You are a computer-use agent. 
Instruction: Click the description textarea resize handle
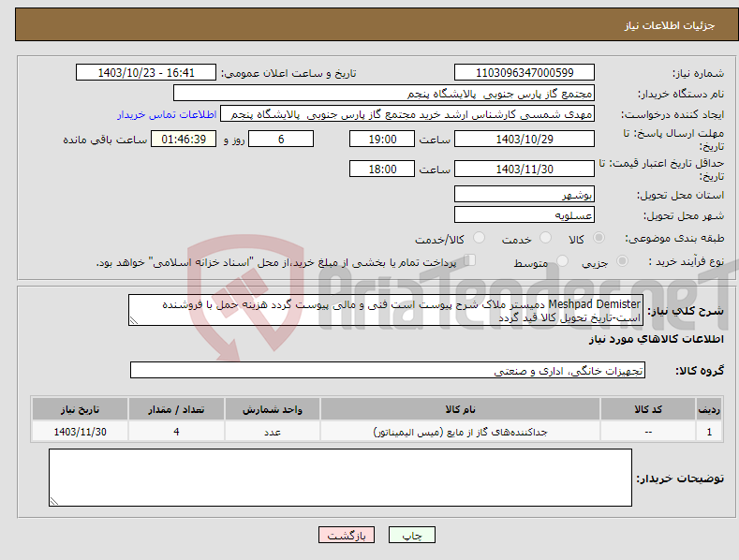pos(134,320)
